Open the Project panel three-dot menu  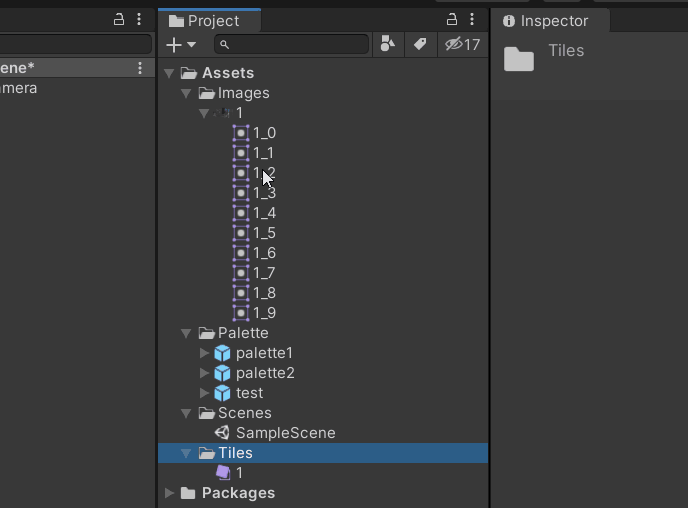point(472,19)
